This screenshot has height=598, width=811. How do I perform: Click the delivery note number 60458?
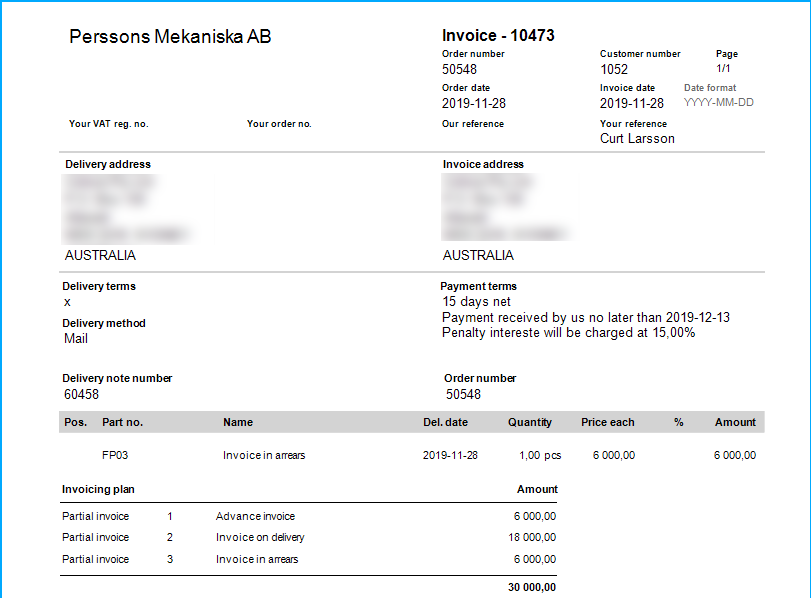pyautogui.click(x=82, y=394)
